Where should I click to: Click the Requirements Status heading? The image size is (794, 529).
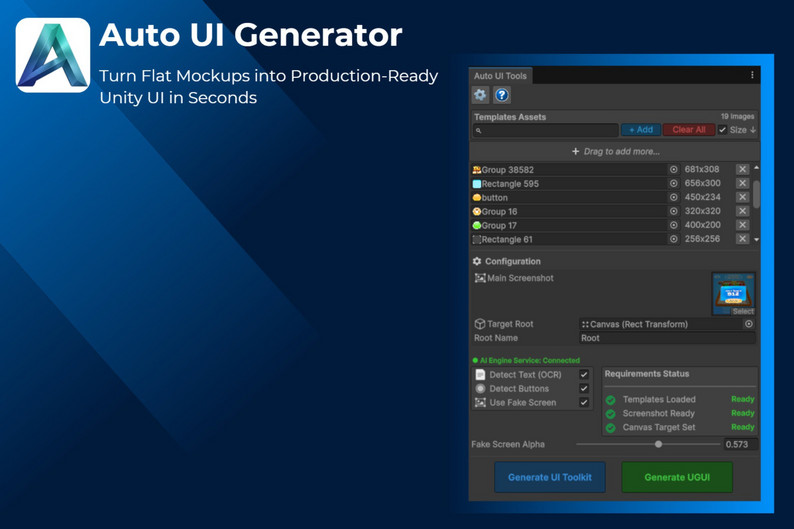647,374
